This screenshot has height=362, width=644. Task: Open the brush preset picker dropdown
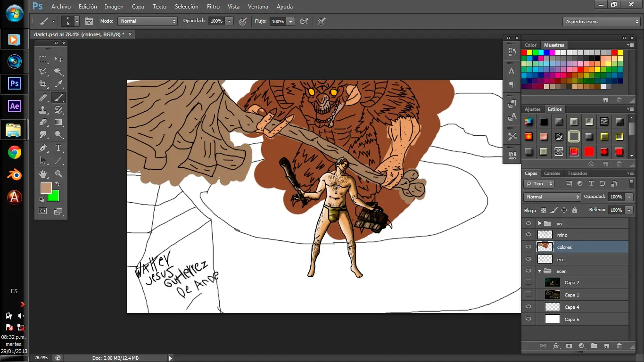tap(76, 21)
